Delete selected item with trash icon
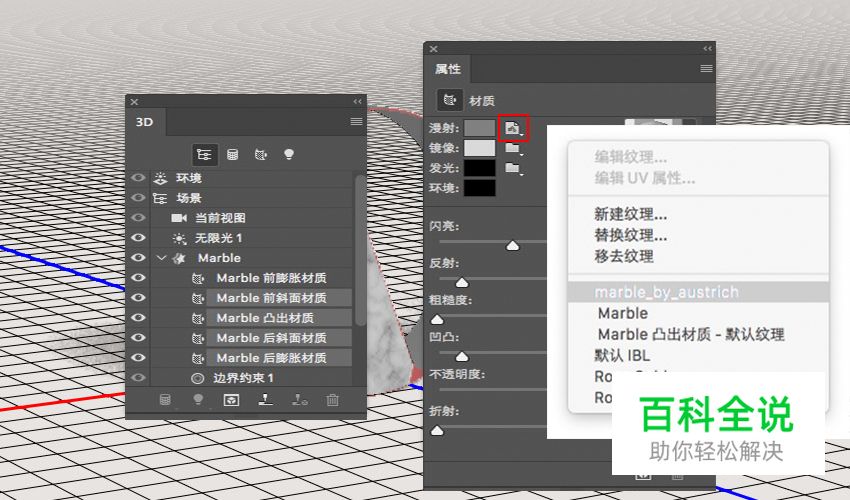Image resolution: width=850 pixels, height=500 pixels. [x=332, y=400]
